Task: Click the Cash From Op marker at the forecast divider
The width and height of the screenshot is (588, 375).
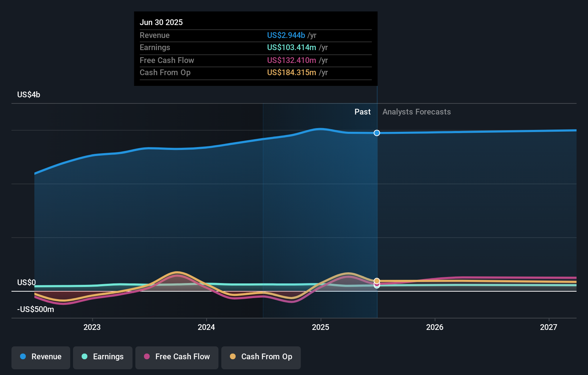Action: pyautogui.click(x=376, y=281)
